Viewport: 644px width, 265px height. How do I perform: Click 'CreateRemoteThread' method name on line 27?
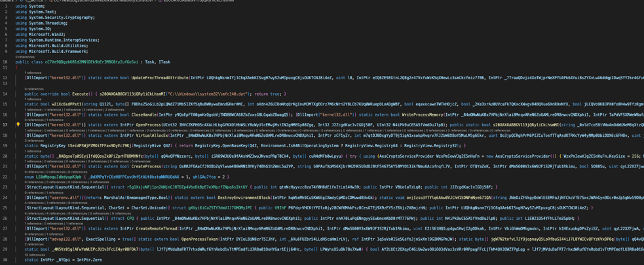coord(157,228)
